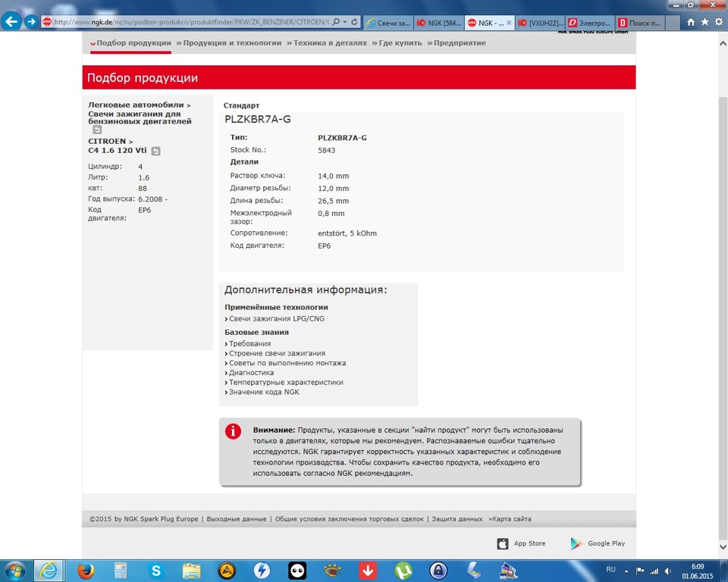Open the browser Tools gear icon
Screen dimensions: 728x582
click(x=719, y=22)
